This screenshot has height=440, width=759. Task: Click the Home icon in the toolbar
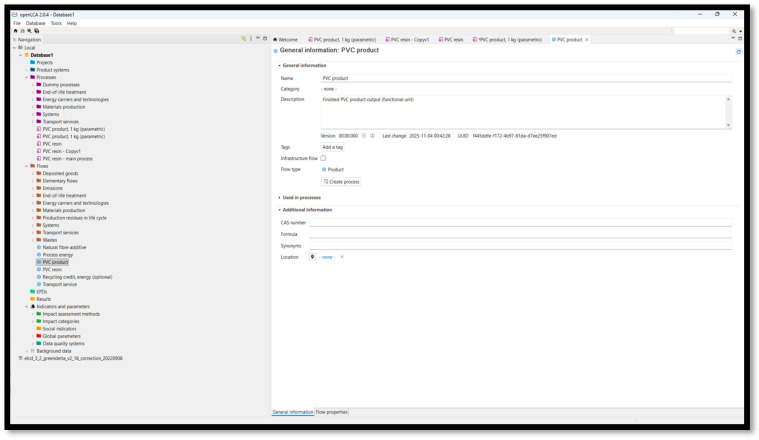tap(15, 30)
